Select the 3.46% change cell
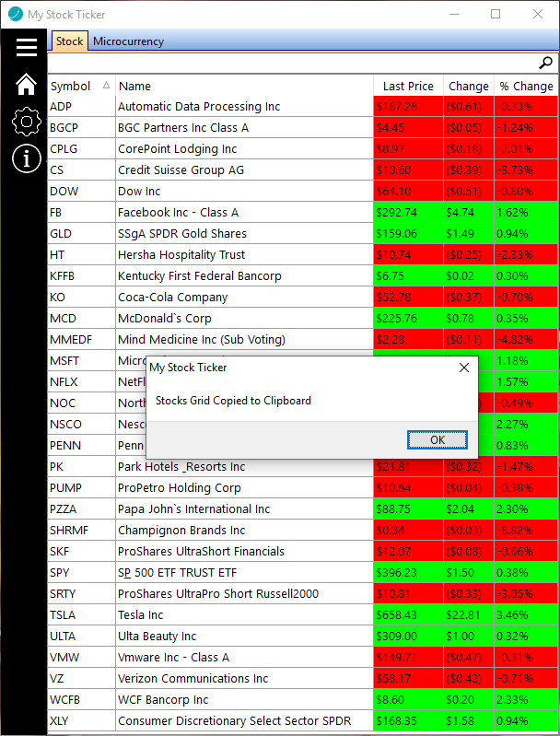 (x=526, y=615)
